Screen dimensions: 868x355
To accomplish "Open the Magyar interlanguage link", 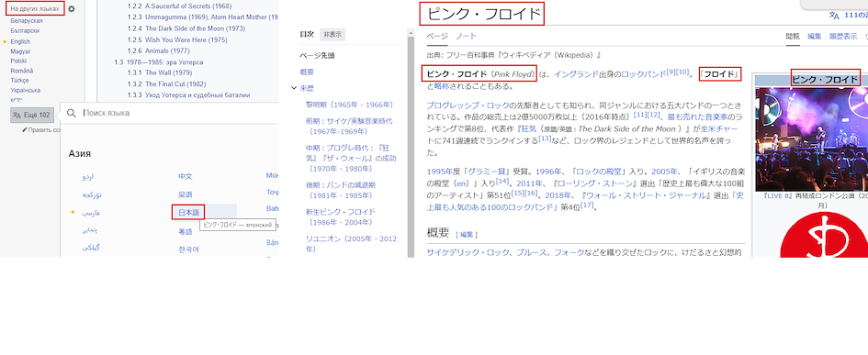I will tap(20, 50).
